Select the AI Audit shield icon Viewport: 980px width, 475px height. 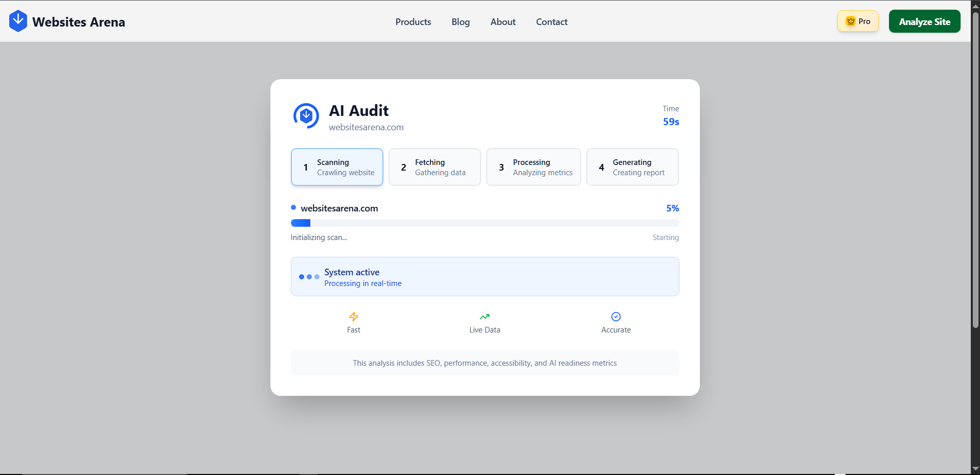click(x=306, y=115)
